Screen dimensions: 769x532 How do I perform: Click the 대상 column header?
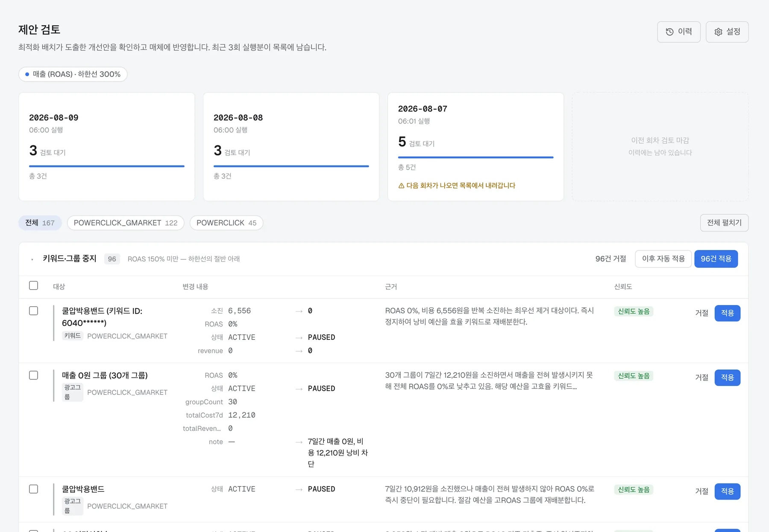59,287
